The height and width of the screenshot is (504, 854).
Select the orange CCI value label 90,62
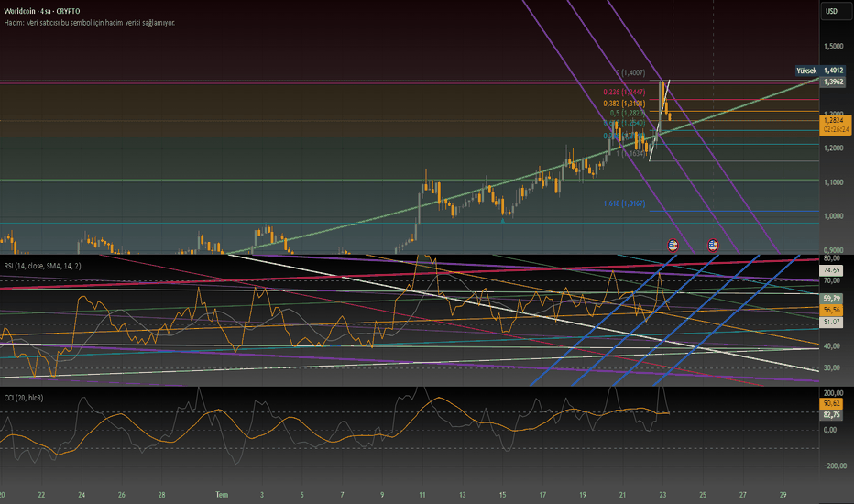832,404
